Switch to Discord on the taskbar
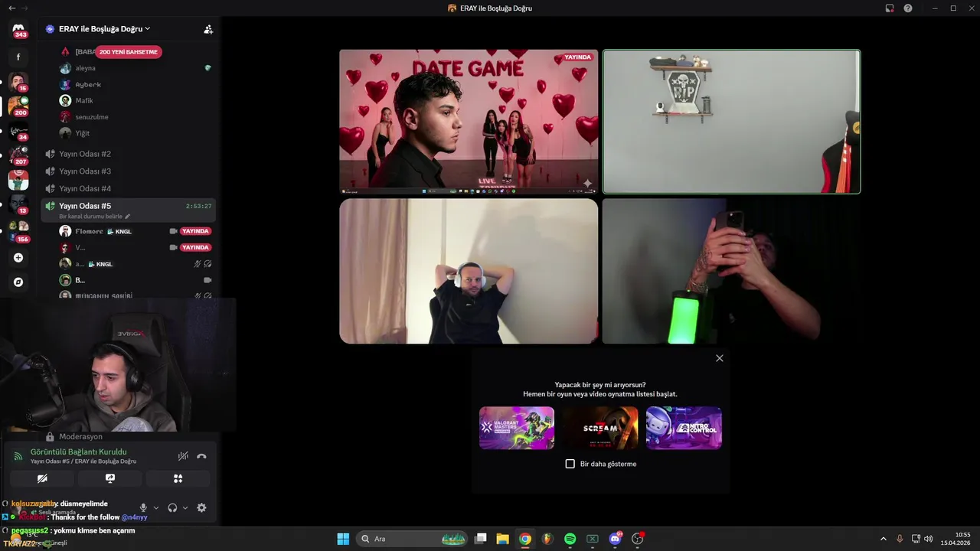This screenshot has height=551, width=980. [x=615, y=539]
